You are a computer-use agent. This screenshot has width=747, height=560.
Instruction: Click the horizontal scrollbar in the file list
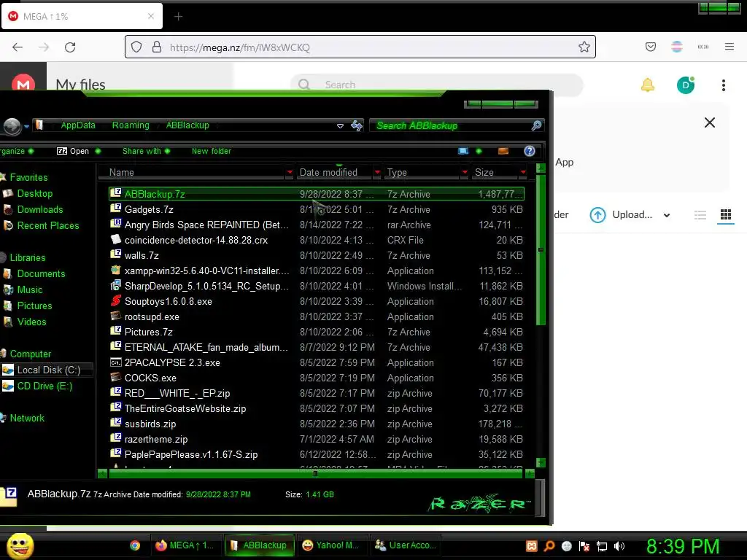pos(315,473)
